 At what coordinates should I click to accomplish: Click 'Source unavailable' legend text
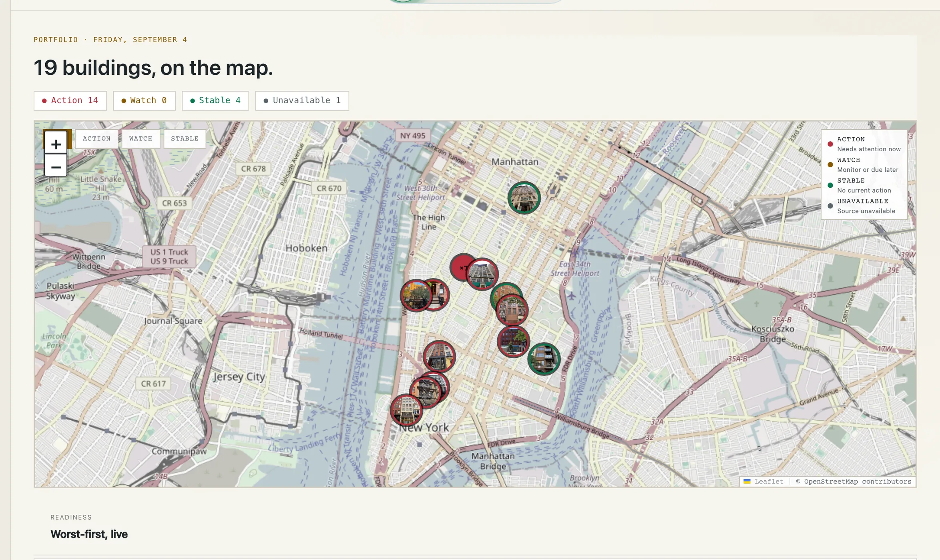[866, 211]
